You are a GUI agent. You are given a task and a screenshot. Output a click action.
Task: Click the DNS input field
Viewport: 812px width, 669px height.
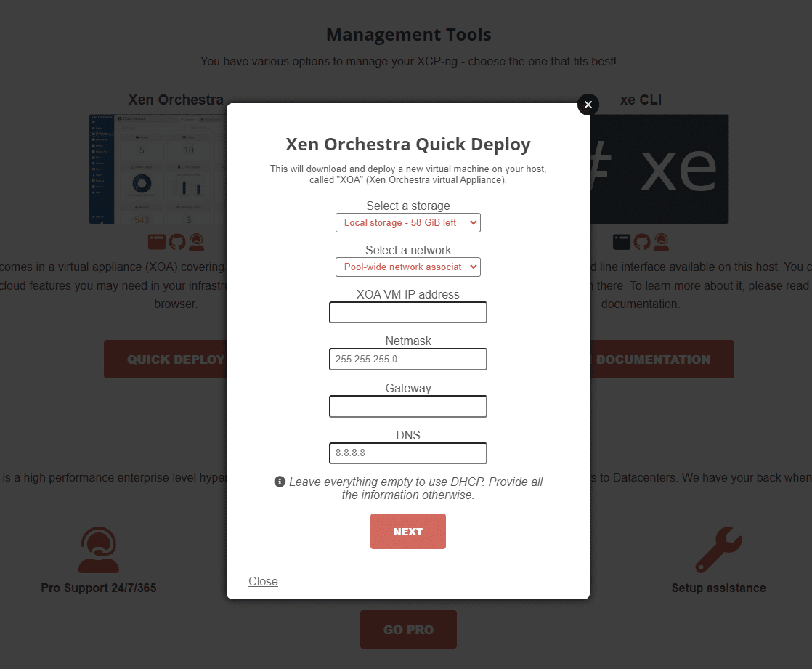pyautogui.click(x=408, y=453)
